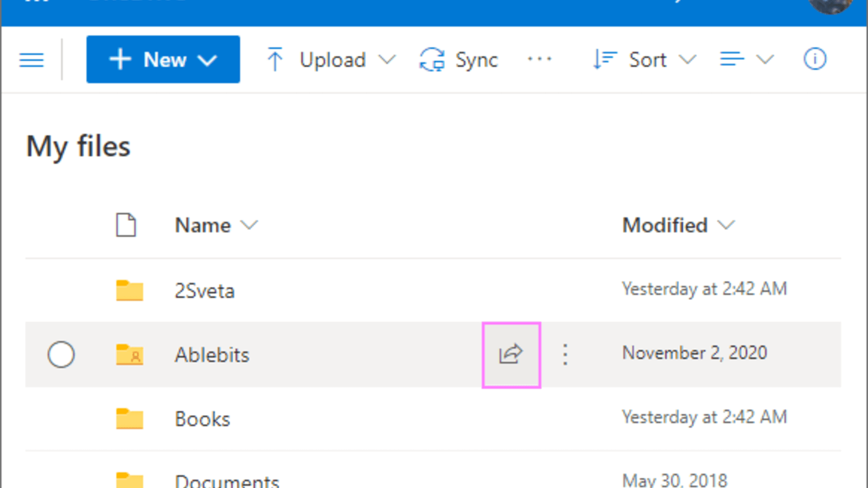Open the Ablebits folder
Image resolution: width=868 pixels, height=488 pixels.
212,355
